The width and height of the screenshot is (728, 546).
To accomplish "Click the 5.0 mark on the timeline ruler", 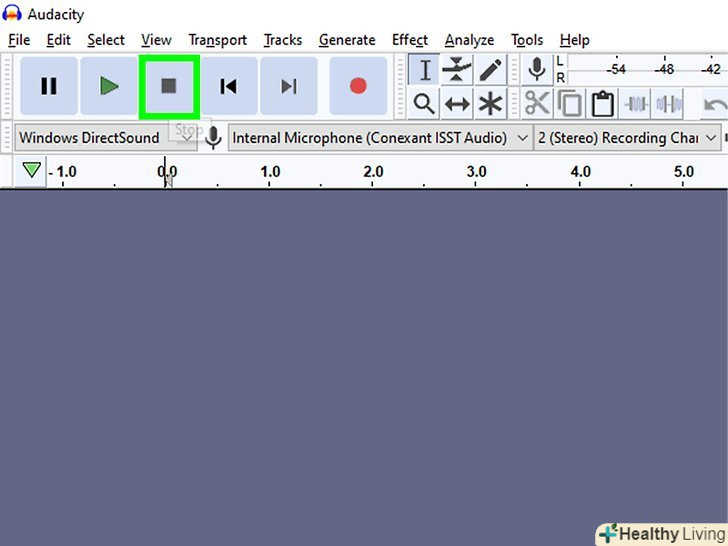I will coord(683,172).
